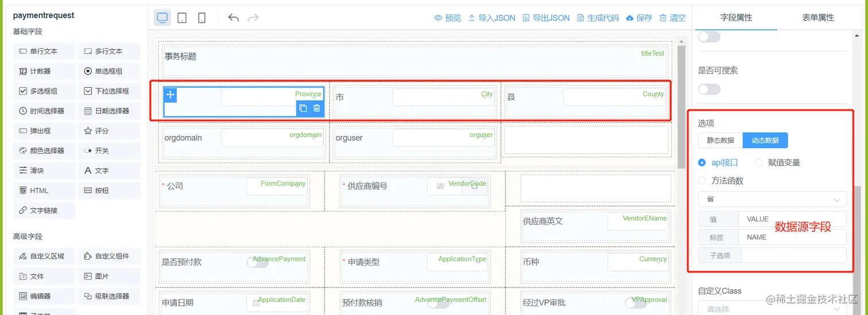This screenshot has width=868, height=315.
Task: Switch to 字段属性 tab
Action: point(736,18)
